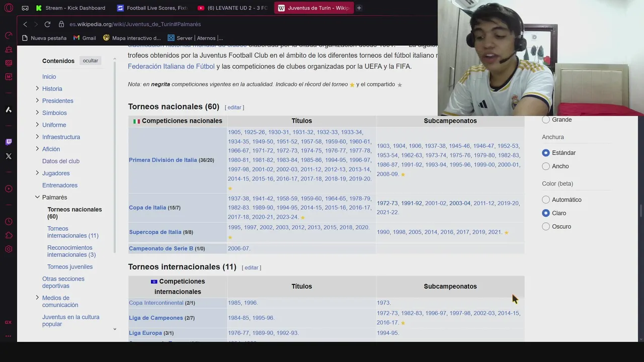Image resolution: width=644 pixels, height=362 pixels.
Task: Open the Player icon in sidebar
Action: 9,189
